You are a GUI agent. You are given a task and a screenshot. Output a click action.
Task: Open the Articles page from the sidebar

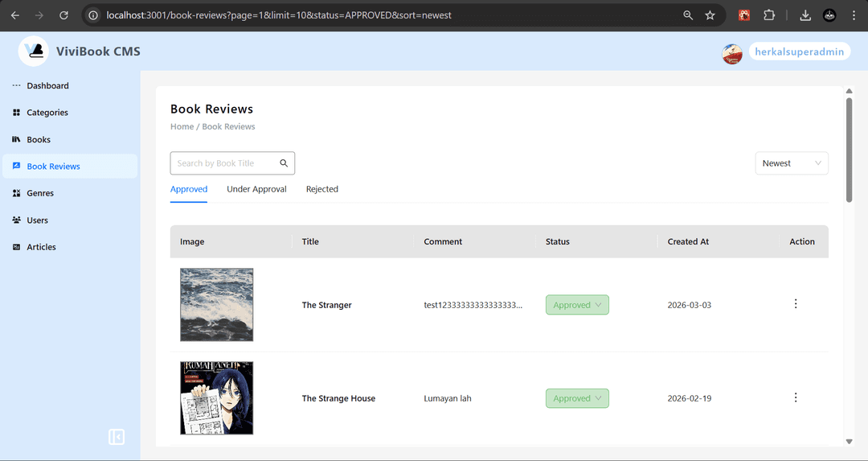point(41,247)
